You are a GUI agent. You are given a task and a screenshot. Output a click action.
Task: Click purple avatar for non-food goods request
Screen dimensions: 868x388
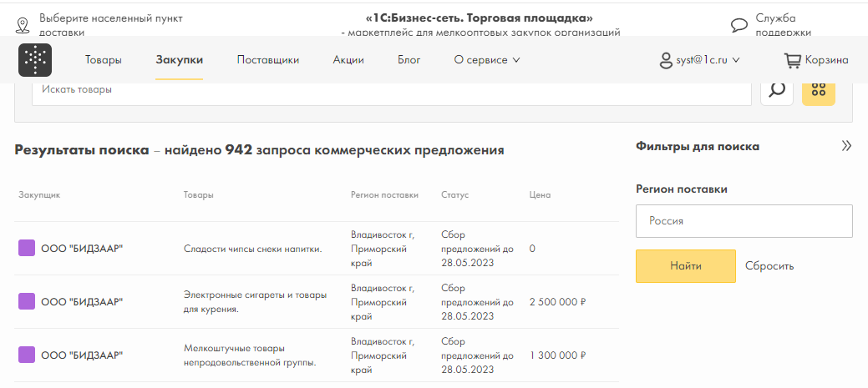click(x=27, y=355)
